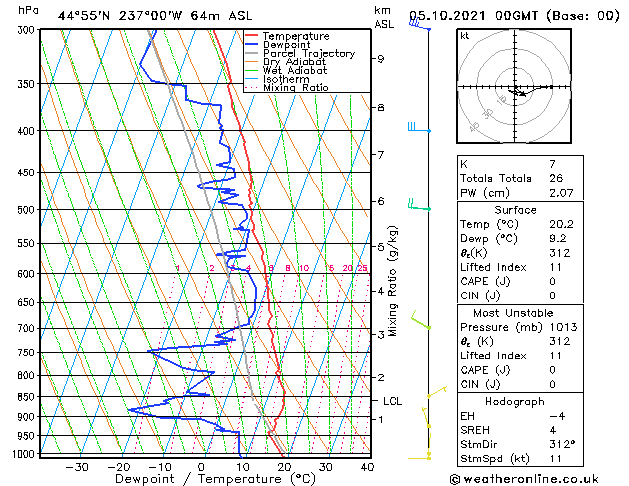Click the 'kt' unit label in hodograph
The image size is (629, 486).
tap(465, 36)
